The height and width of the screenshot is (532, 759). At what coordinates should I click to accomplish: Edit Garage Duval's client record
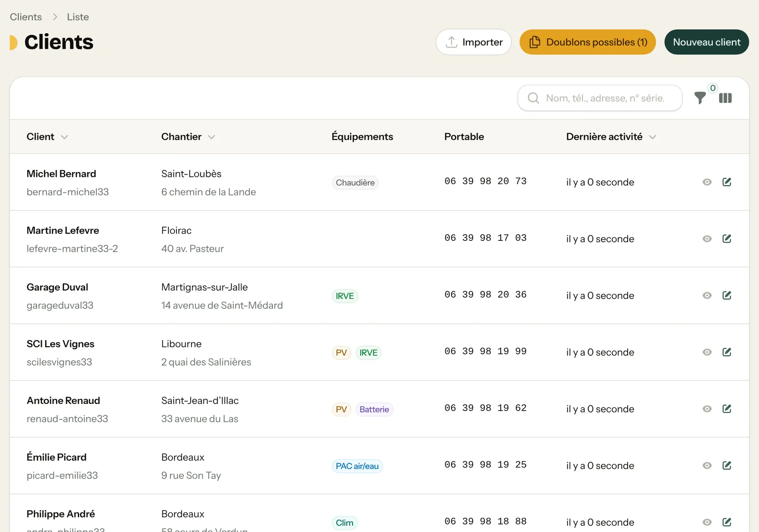tap(727, 295)
